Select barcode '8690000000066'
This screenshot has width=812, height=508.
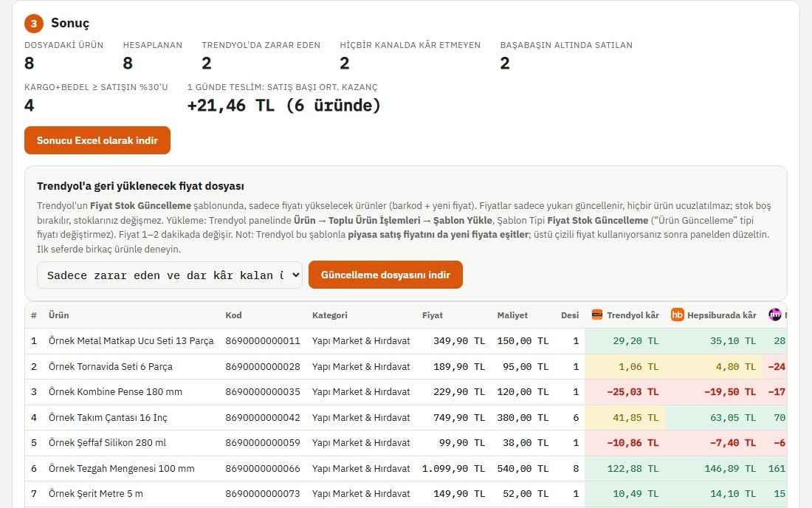point(263,469)
